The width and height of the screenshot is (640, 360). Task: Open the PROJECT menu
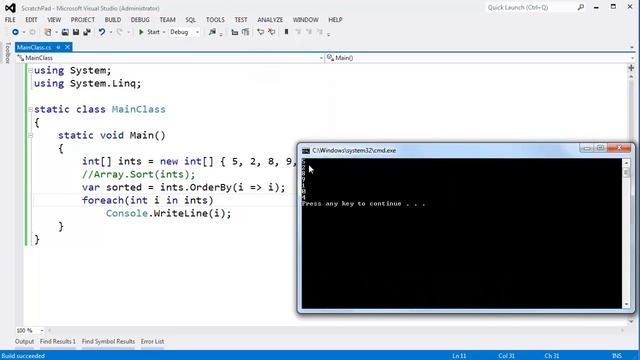(x=82, y=20)
